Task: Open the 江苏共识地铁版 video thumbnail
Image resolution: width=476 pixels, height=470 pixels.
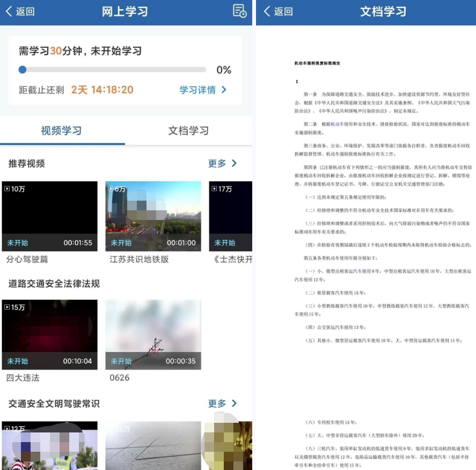Action: pyautogui.click(x=153, y=216)
